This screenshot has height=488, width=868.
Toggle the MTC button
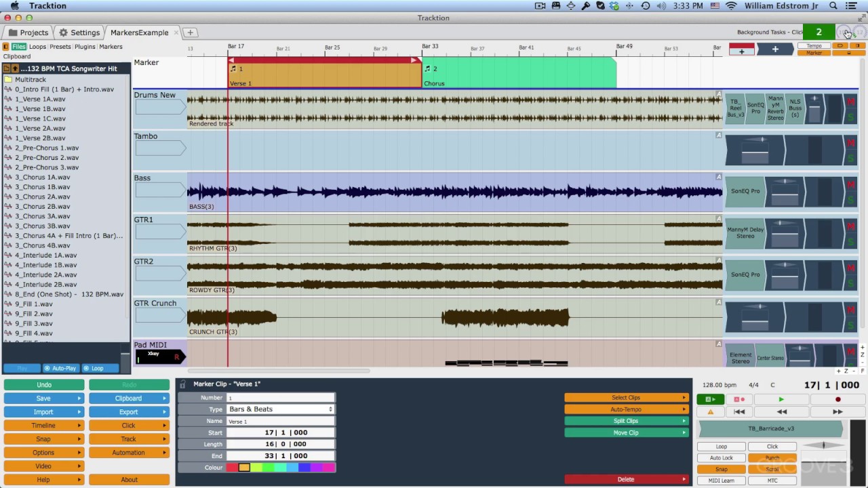pyautogui.click(x=772, y=481)
